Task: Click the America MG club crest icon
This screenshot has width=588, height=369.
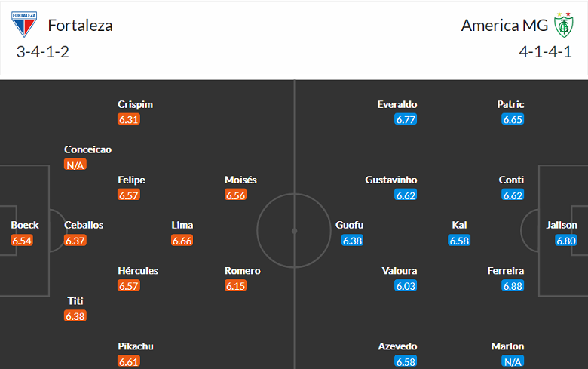Action: click(562, 25)
